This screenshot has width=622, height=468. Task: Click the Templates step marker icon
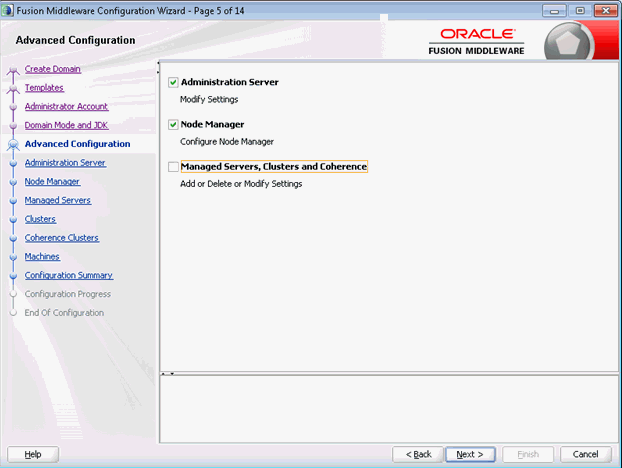(13, 89)
